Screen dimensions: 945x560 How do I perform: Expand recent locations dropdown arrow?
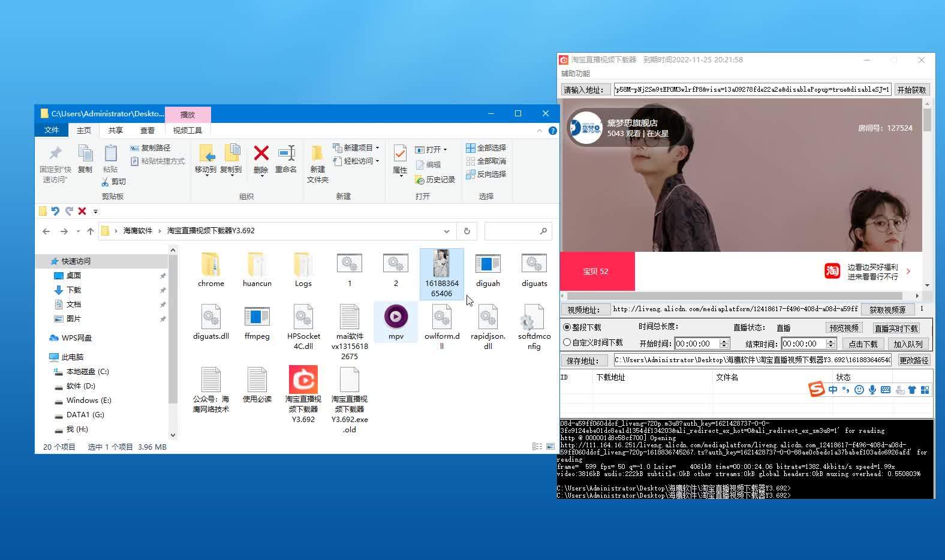point(78,231)
